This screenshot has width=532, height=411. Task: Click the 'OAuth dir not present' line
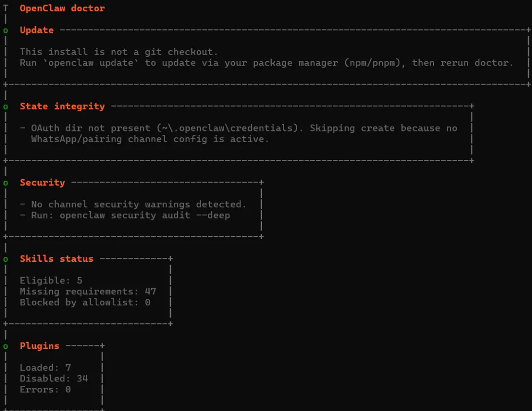tap(238, 128)
